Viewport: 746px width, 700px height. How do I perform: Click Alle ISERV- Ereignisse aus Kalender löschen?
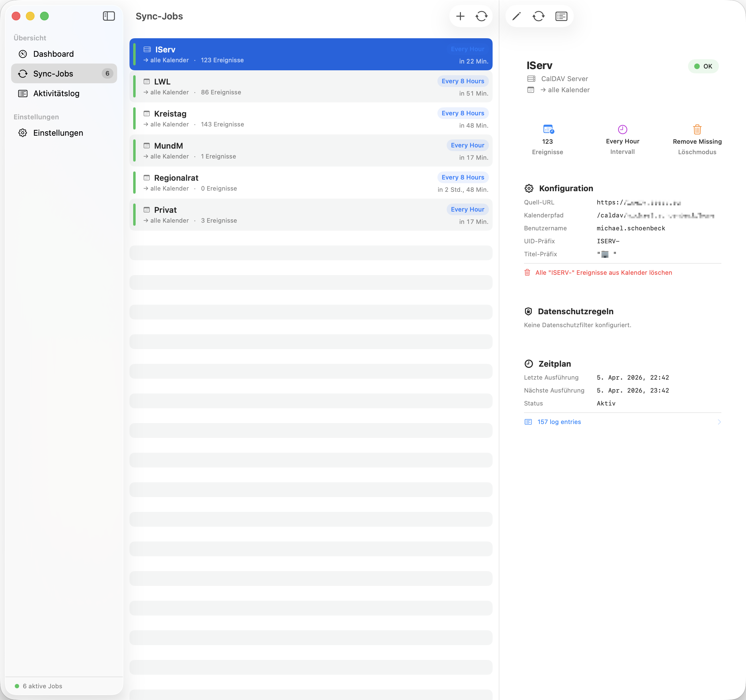tap(603, 273)
